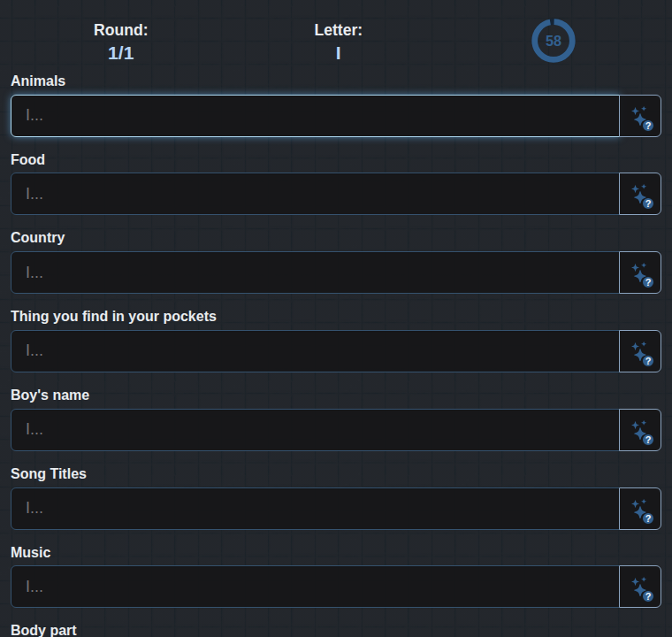The height and width of the screenshot is (637, 672).
Task: Click the current Letter I indicator
Action: 338,42
